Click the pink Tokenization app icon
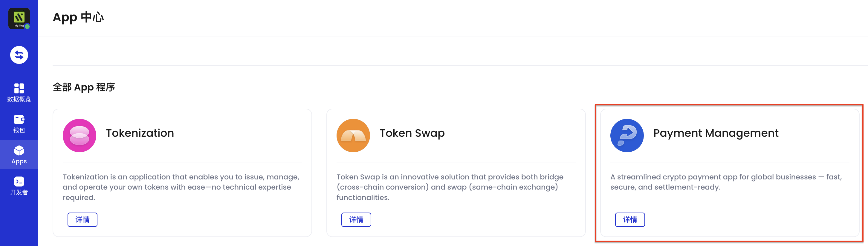This screenshot has height=246, width=868. 79,135
